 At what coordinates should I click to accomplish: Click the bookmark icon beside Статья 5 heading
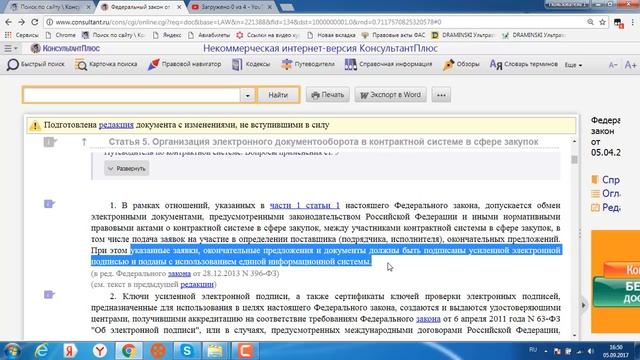[x=50, y=142]
